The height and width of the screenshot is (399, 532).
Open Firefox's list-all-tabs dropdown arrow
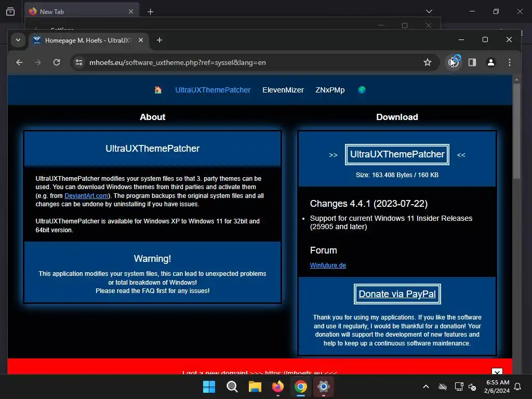[429, 11]
